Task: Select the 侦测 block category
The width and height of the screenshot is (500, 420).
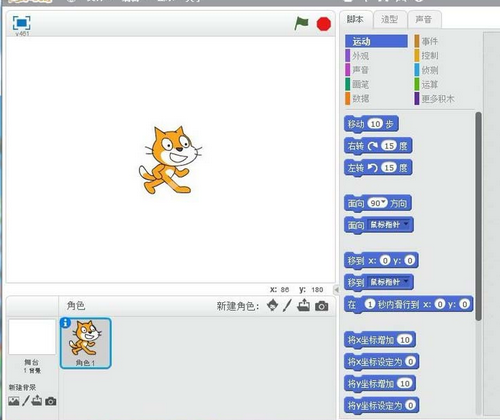Action: [429, 70]
